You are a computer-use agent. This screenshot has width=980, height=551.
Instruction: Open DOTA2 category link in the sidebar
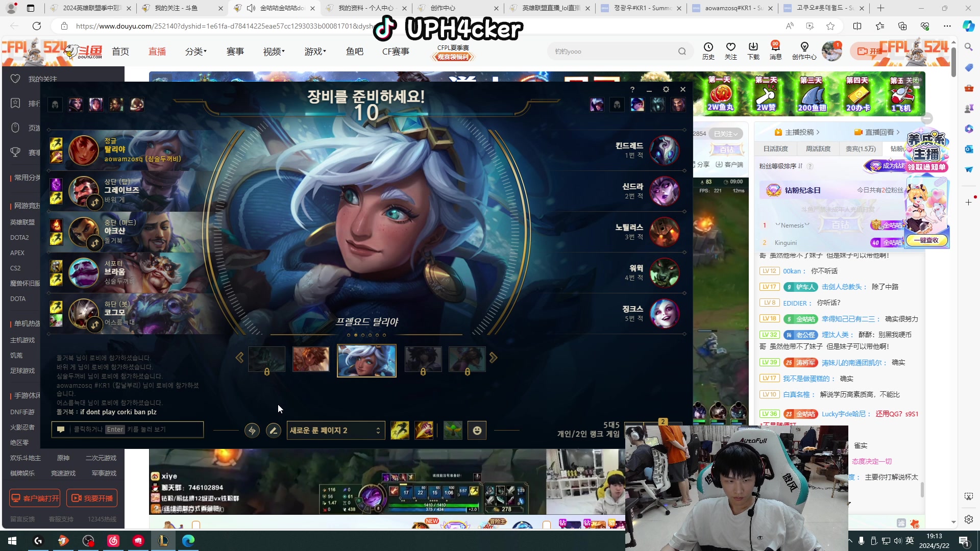19,238
